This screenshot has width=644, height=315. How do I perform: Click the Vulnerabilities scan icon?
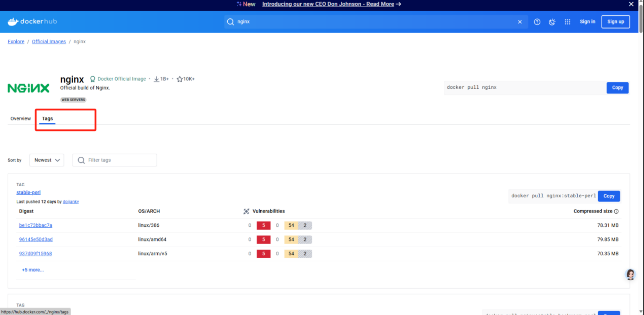tap(246, 211)
